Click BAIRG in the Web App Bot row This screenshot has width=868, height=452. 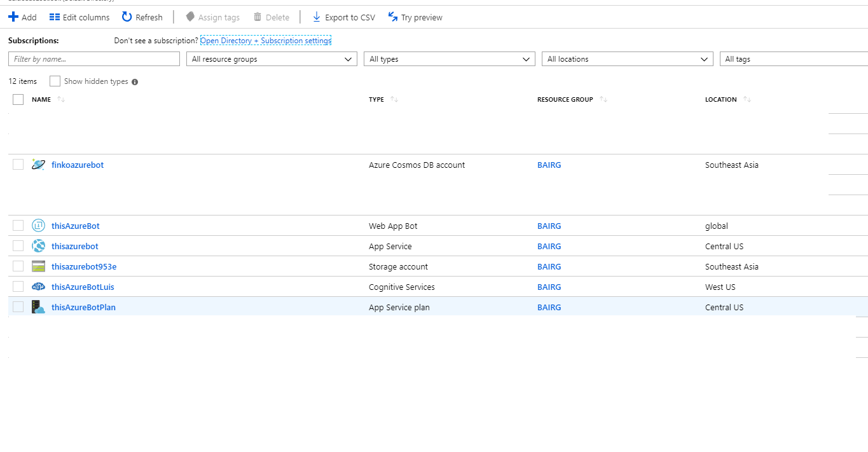pyautogui.click(x=549, y=226)
